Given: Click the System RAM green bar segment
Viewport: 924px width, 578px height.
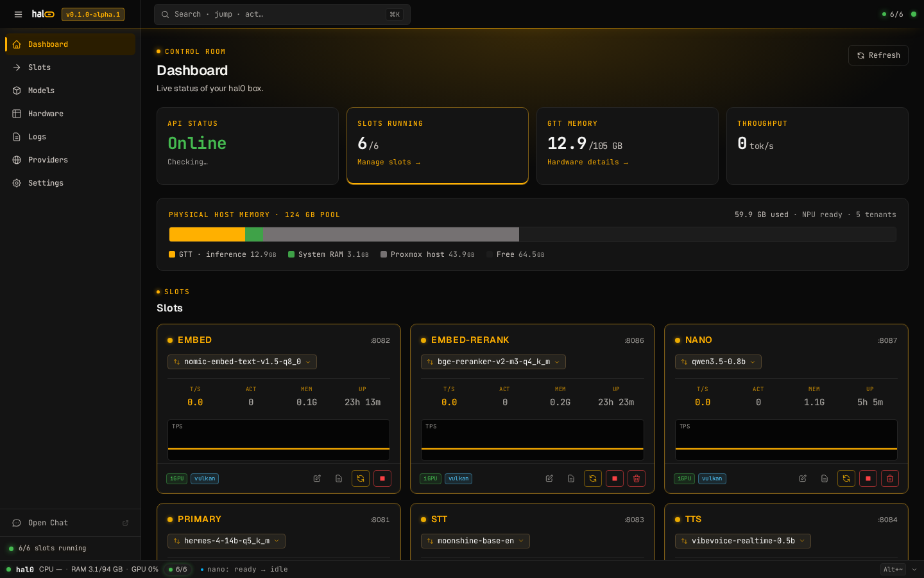Looking at the screenshot, I should pyautogui.click(x=254, y=234).
